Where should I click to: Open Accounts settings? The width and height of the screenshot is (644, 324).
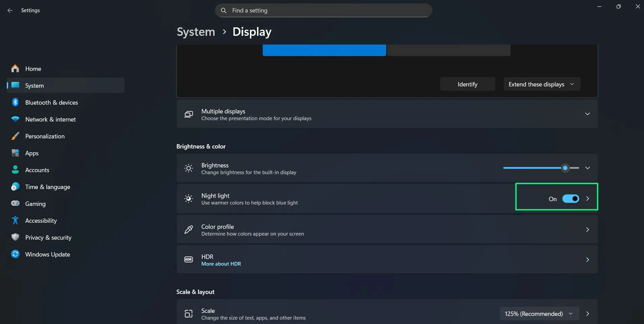click(x=37, y=170)
